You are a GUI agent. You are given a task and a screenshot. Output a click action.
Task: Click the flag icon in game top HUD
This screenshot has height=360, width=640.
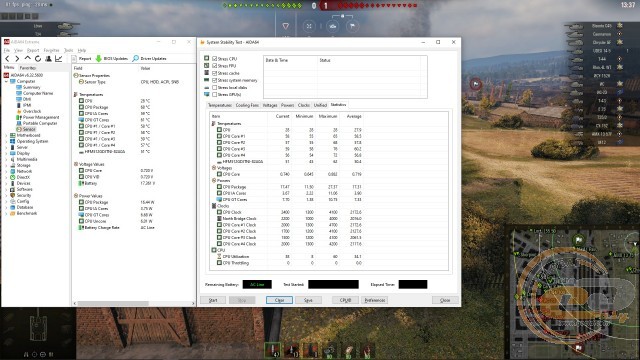[352, 26]
